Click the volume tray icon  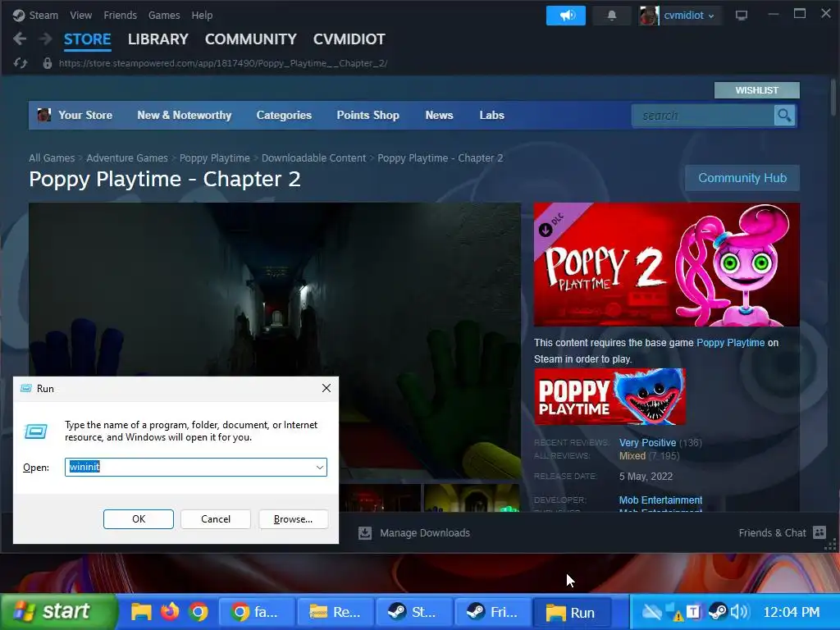pyautogui.click(x=740, y=612)
